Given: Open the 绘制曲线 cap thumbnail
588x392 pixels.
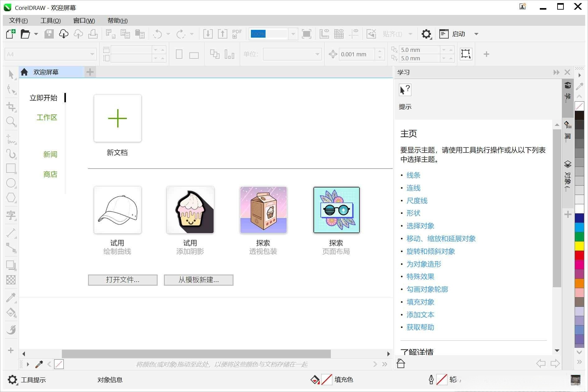Looking at the screenshot, I should point(118,210).
